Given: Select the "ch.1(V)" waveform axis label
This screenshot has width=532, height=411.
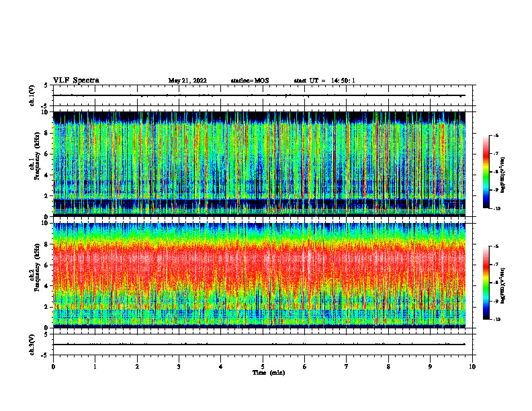Looking at the screenshot, I should point(32,95).
